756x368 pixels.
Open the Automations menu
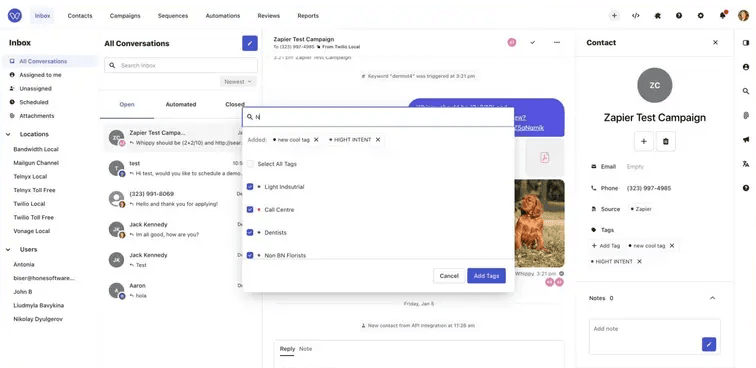(223, 15)
